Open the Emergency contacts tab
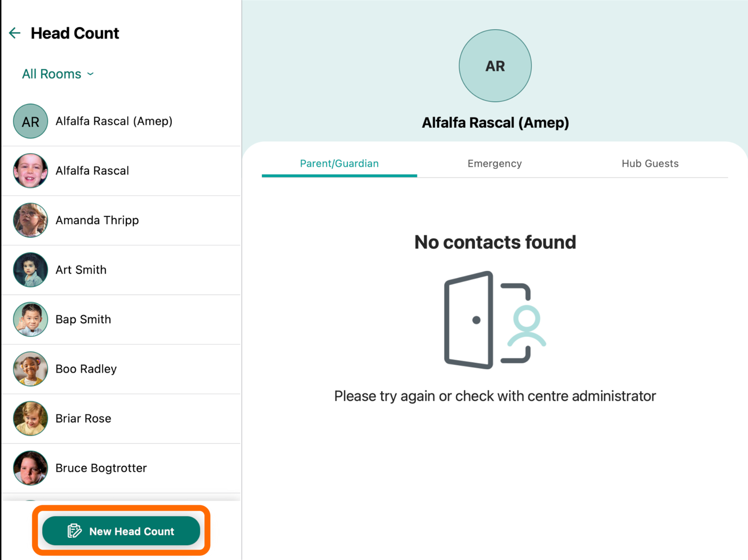Image resolution: width=748 pixels, height=560 pixels. click(x=495, y=164)
